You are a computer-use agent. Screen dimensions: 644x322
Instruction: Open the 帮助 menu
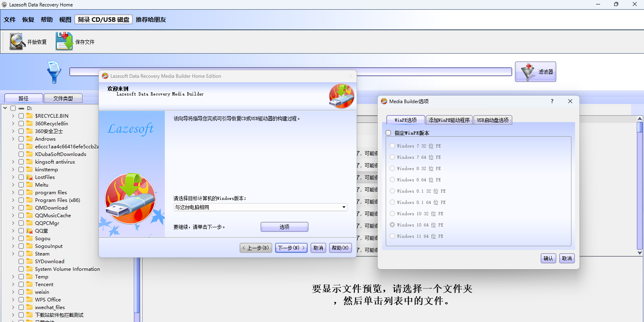(47, 20)
